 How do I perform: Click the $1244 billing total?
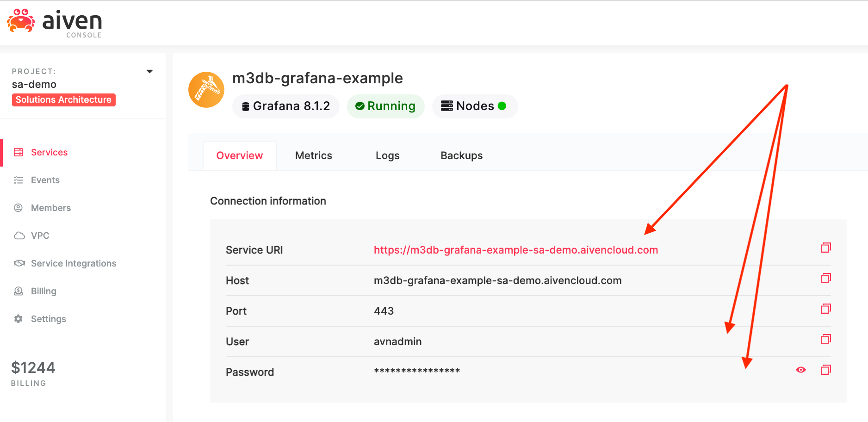coord(33,368)
